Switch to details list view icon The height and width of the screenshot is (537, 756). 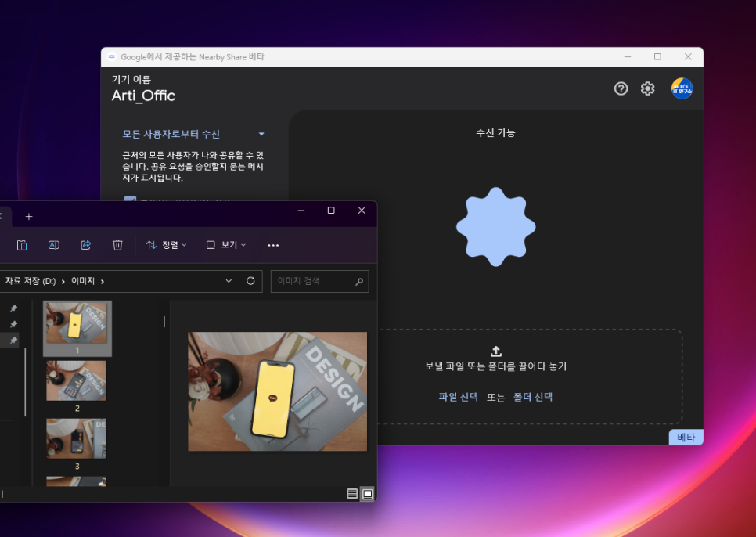pos(352,494)
